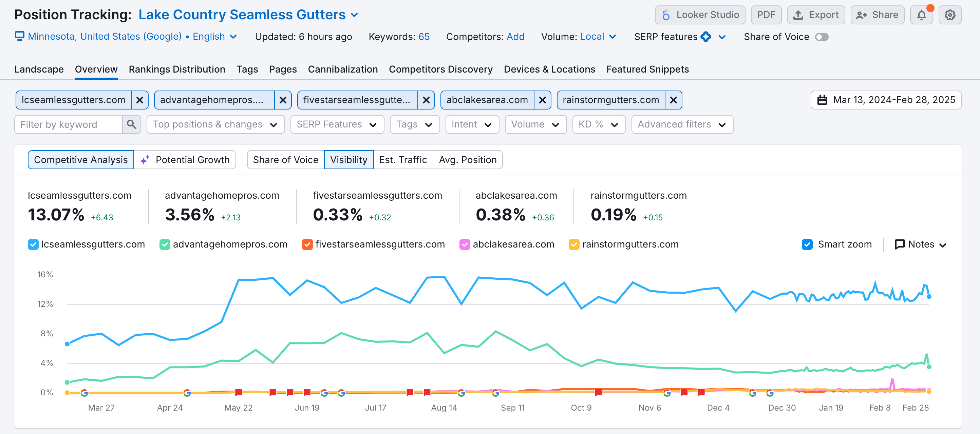Open the date range calendar picker
This screenshot has height=434, width=980.
click(886, 100)
